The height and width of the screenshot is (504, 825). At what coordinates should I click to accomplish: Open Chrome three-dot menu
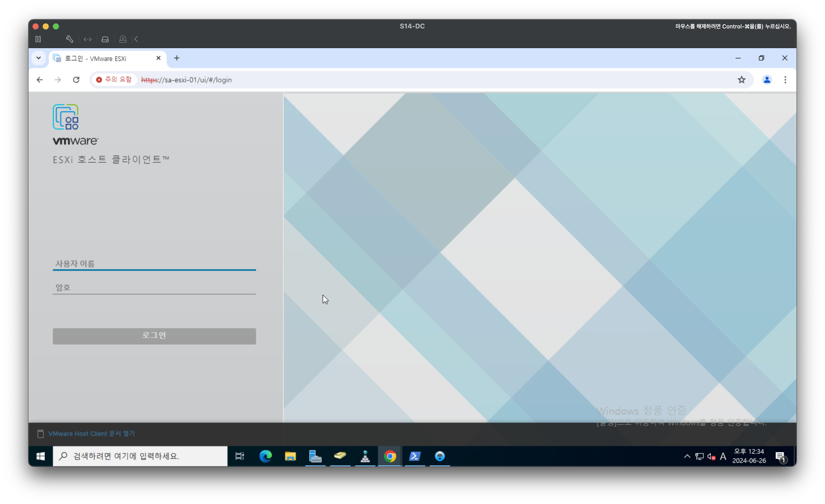click(785, 80)
